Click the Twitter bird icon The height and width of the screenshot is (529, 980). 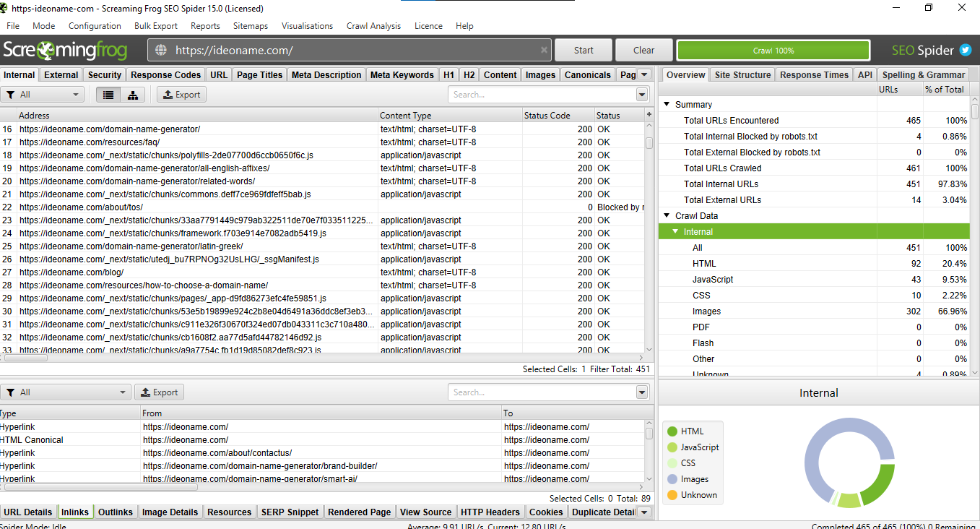tap(966, 51)
